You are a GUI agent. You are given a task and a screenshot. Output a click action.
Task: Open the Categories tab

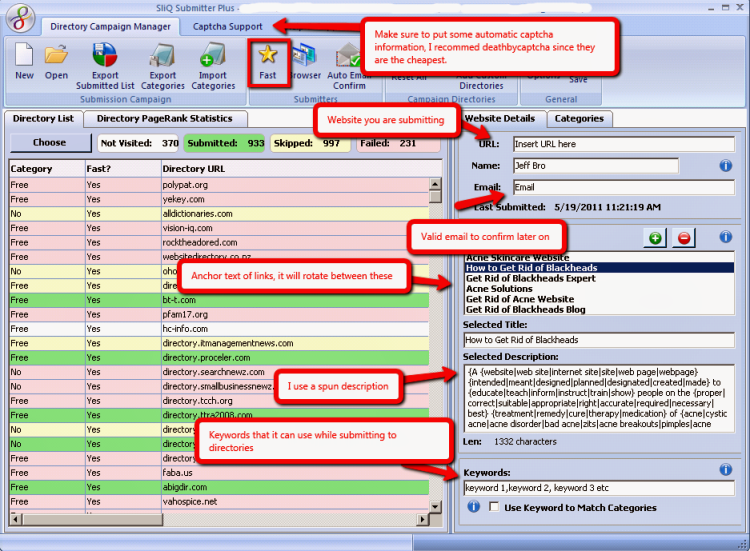click(579, 119)
